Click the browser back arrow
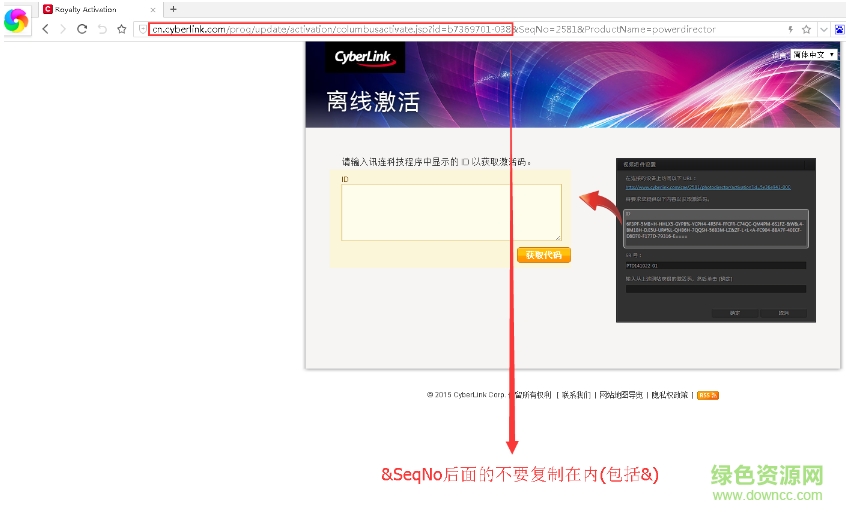This screenshot has height=514, width=846. (x=46, y=29)
